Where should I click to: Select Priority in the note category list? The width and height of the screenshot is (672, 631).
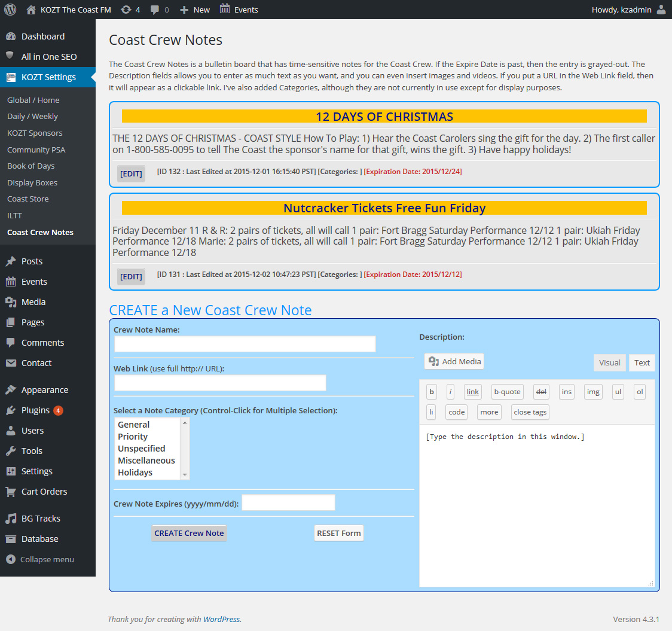point(133,437)
